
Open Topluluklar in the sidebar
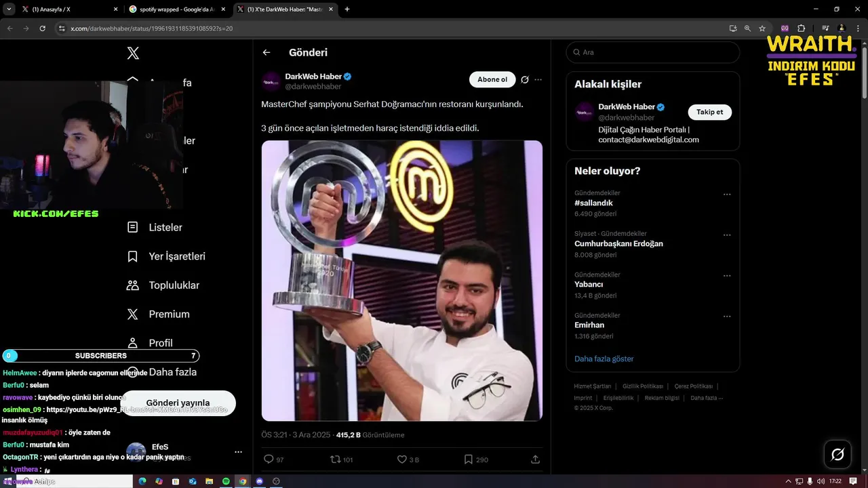(x=163, y=285)
